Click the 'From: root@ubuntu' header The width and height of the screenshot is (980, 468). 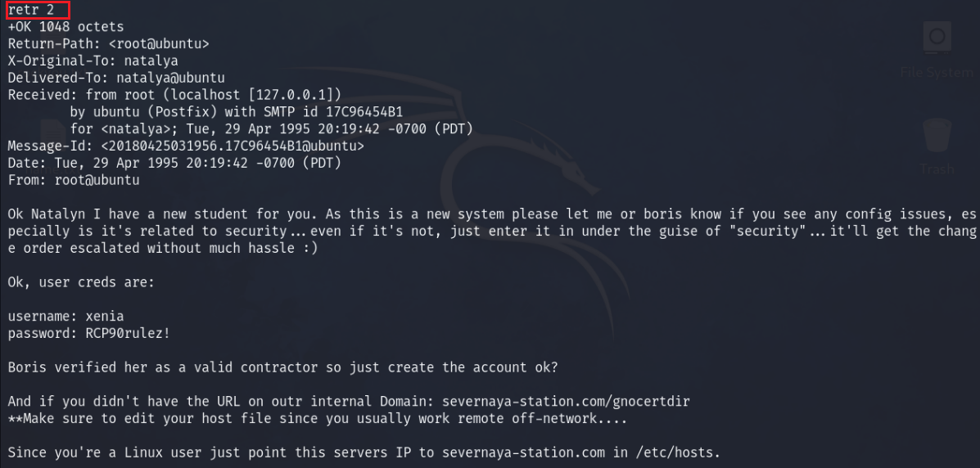click(x=73, y=180)
